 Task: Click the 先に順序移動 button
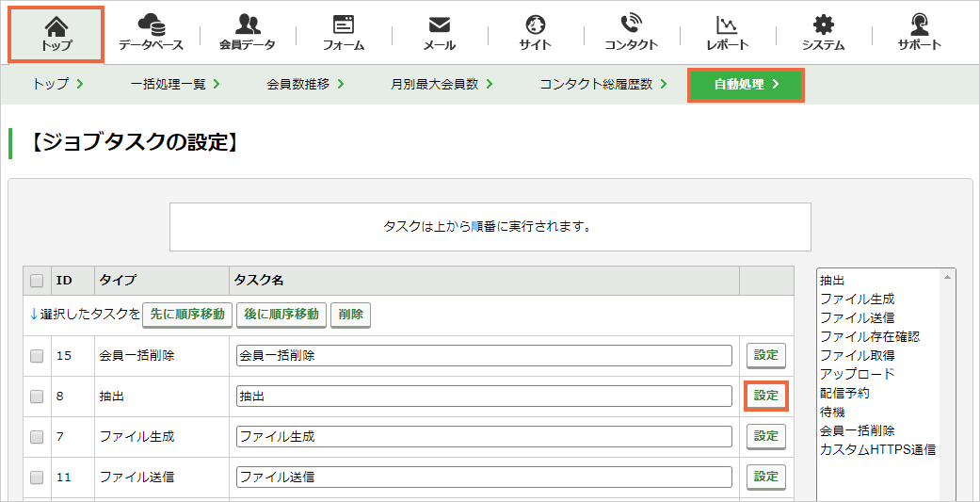pos(187,315)
